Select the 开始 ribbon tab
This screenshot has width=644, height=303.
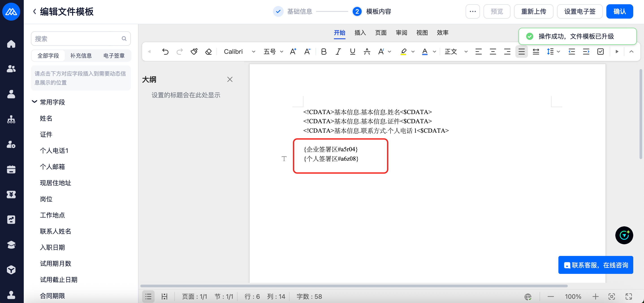coord(339,33)
